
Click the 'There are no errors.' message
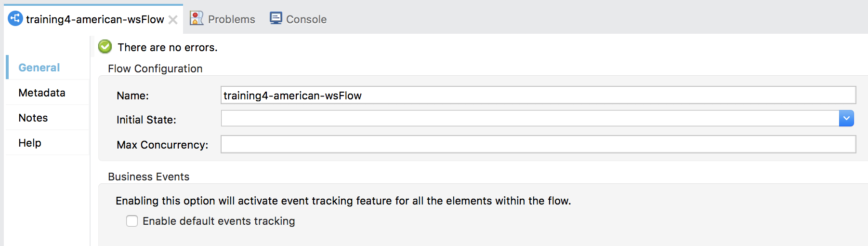point(168,47)
